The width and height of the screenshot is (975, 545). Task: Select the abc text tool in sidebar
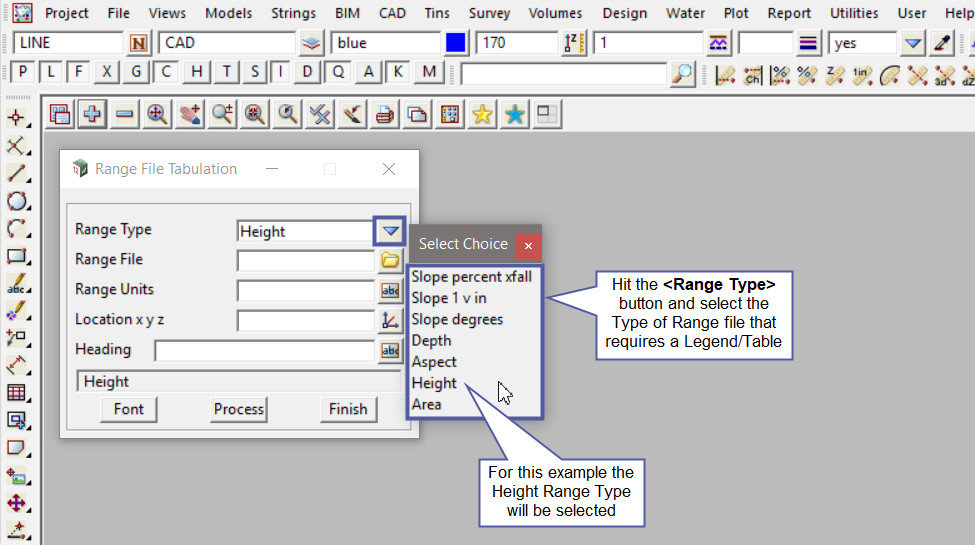pos(17,284)
